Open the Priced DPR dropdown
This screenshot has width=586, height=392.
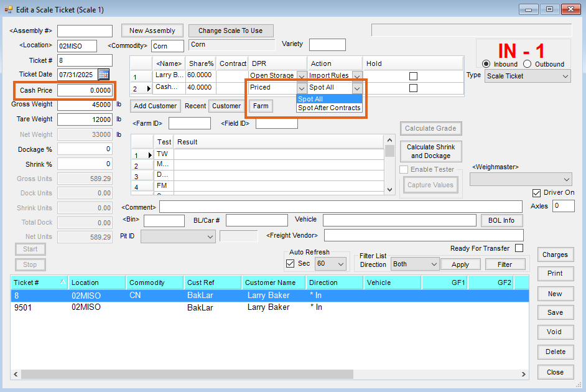[301, 88]
